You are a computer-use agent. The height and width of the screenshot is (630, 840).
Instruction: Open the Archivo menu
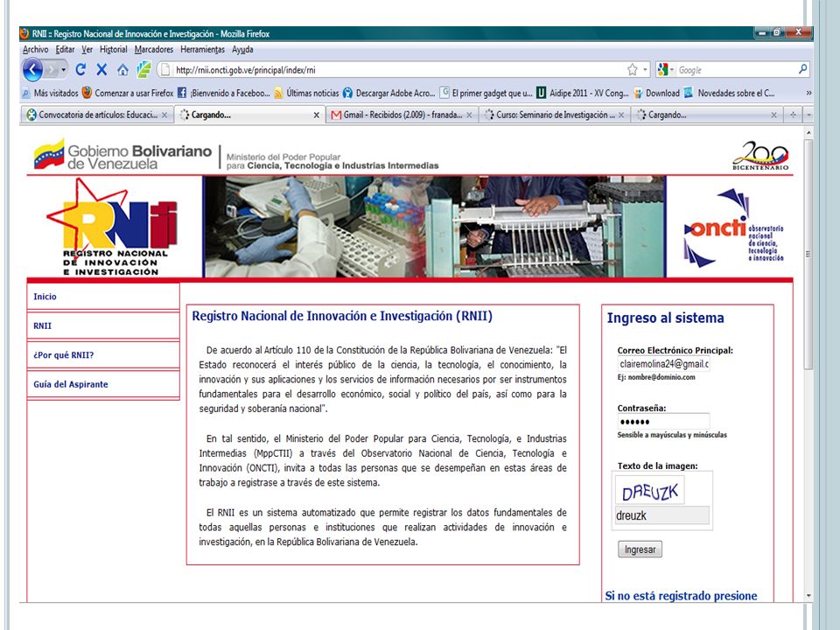click(x=35, y=49)
